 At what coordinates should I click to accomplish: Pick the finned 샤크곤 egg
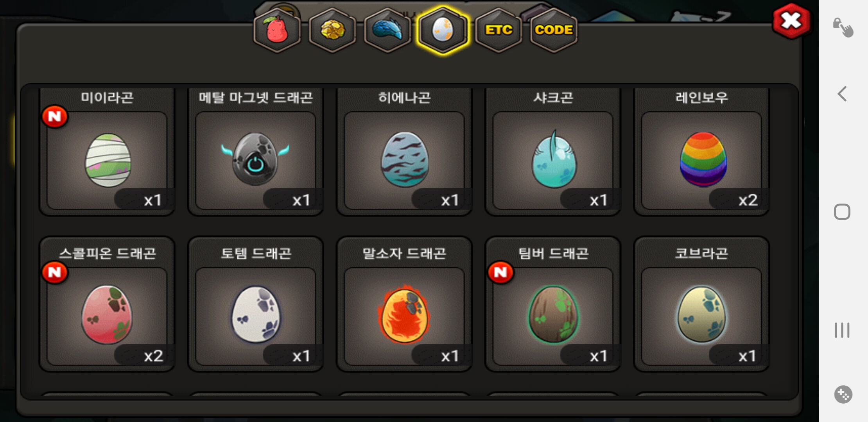coord(553,152)
